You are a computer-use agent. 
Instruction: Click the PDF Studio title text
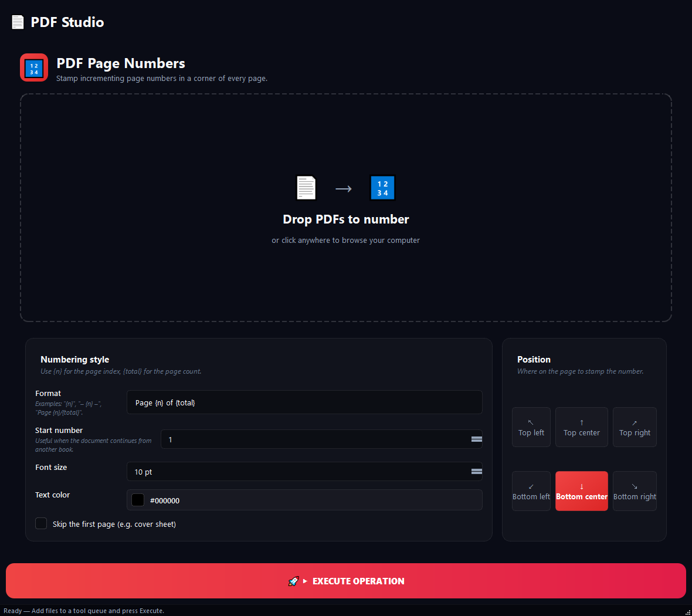pos(67,22)
